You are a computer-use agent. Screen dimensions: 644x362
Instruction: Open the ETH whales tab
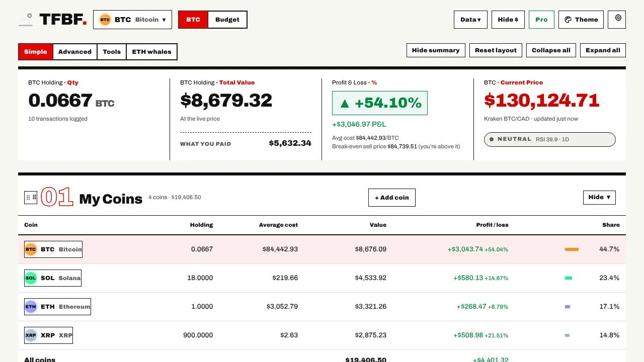pos(151,52)
